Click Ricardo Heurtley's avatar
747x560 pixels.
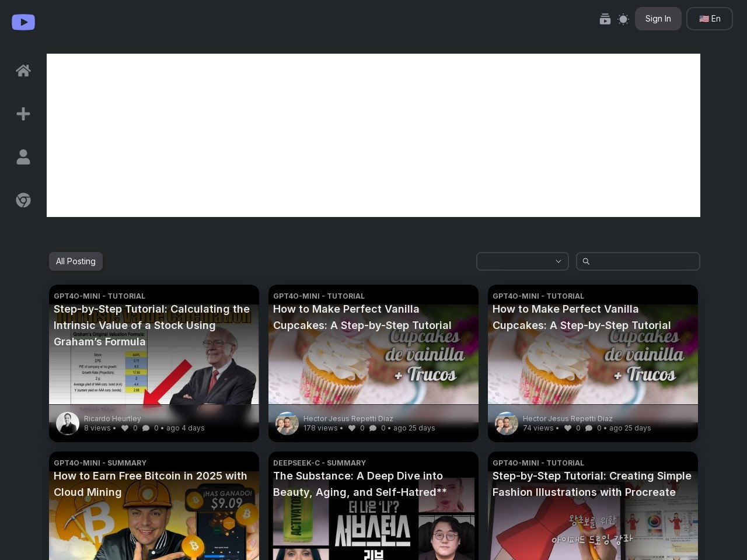click(68, 423)
